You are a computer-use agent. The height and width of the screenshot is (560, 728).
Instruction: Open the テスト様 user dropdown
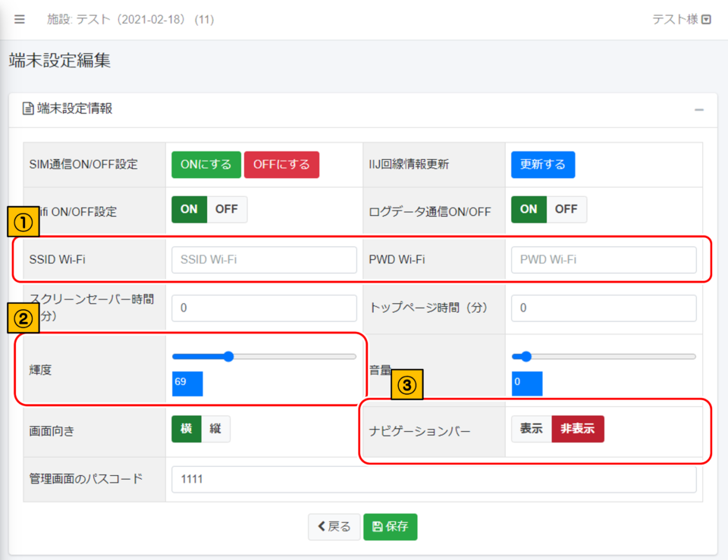click(682, 20)
